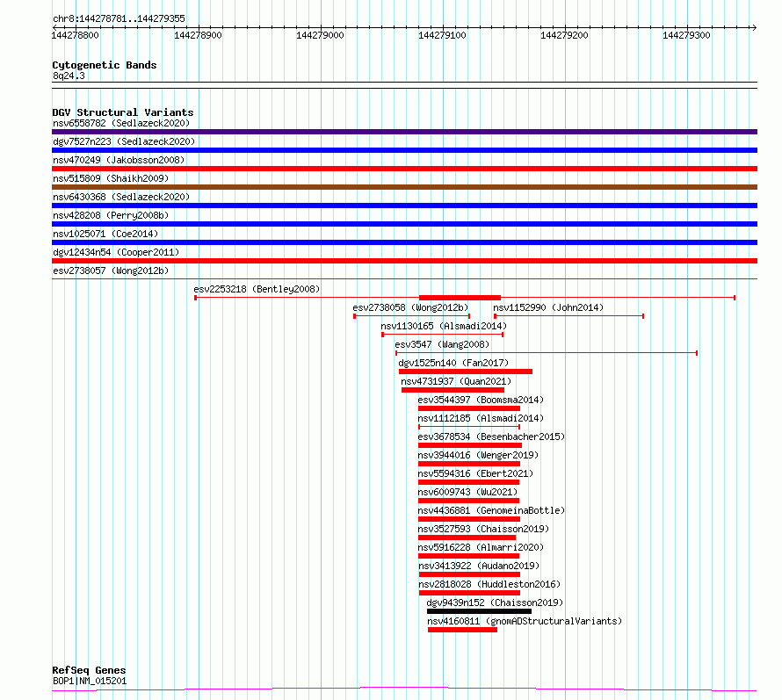Click the brown nsv515809 (Shaikh2009) bar
Screen dimensions: 782x700
tap(404, 187)
